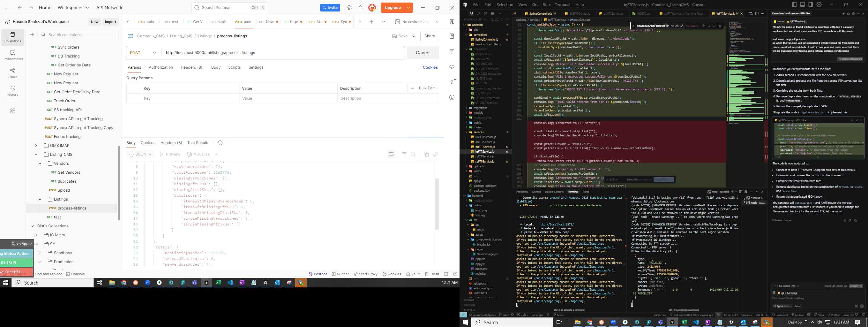Viewport: 868px width, 327px height.
Task: Click the search response icon in Postman
Action: pyautogui.click(x=414, y=154)
